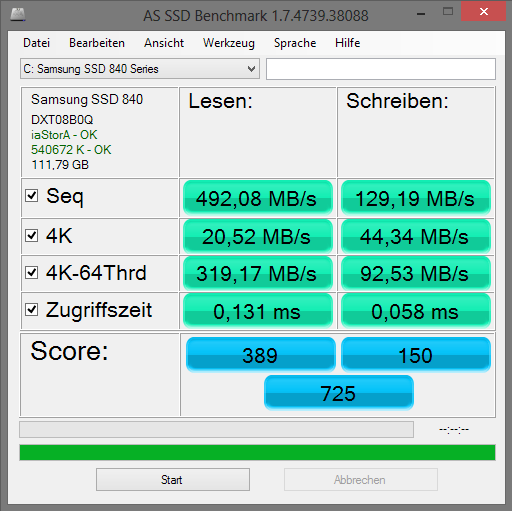Click the empty text field beside drive selector

click(381, 69)
